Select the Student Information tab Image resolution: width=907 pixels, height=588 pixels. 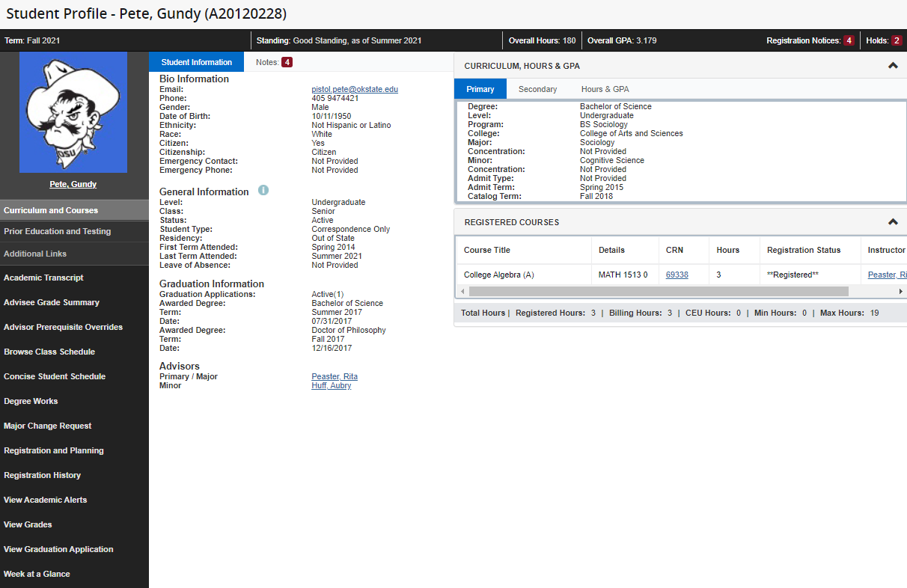tap(196, 61)
